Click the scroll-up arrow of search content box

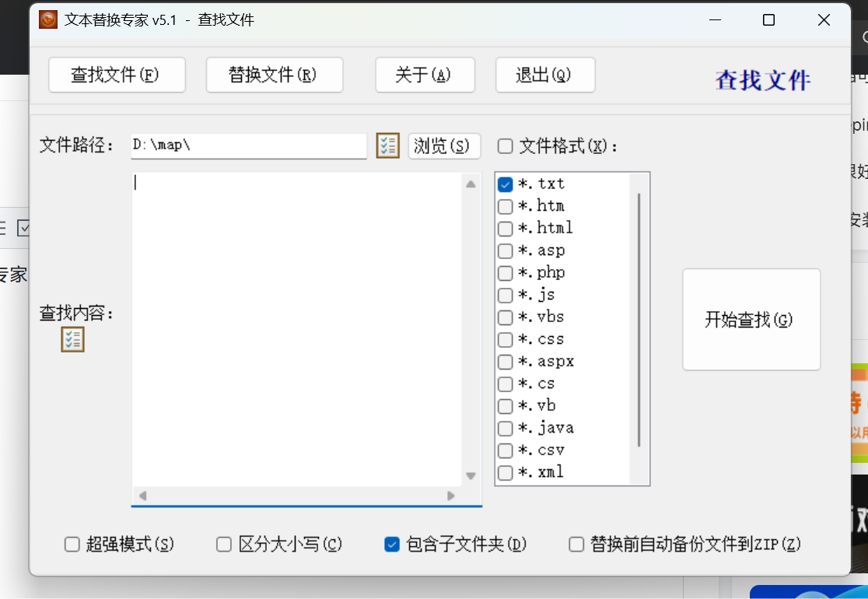(x=471, y=184)
